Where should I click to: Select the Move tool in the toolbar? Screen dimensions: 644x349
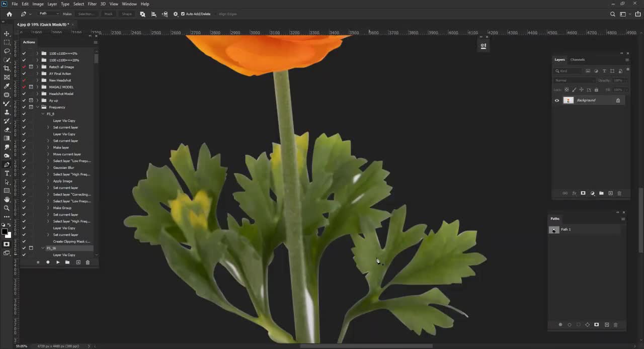point(7,34)
